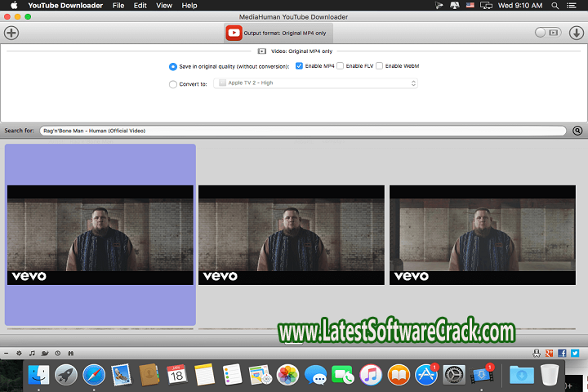588x392 pixels.
Task: Click Spotlight search in menu bar
Action: coord(555,5)
